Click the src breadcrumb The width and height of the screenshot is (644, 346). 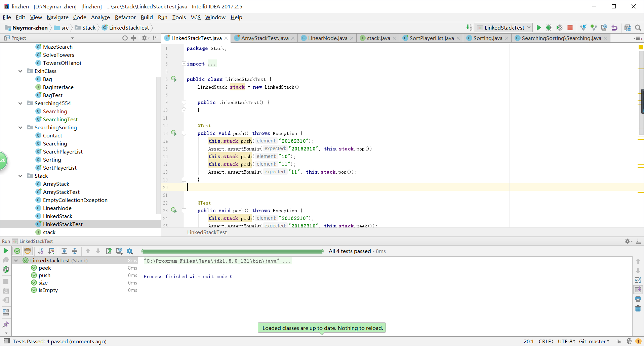(x=61, y=28)
